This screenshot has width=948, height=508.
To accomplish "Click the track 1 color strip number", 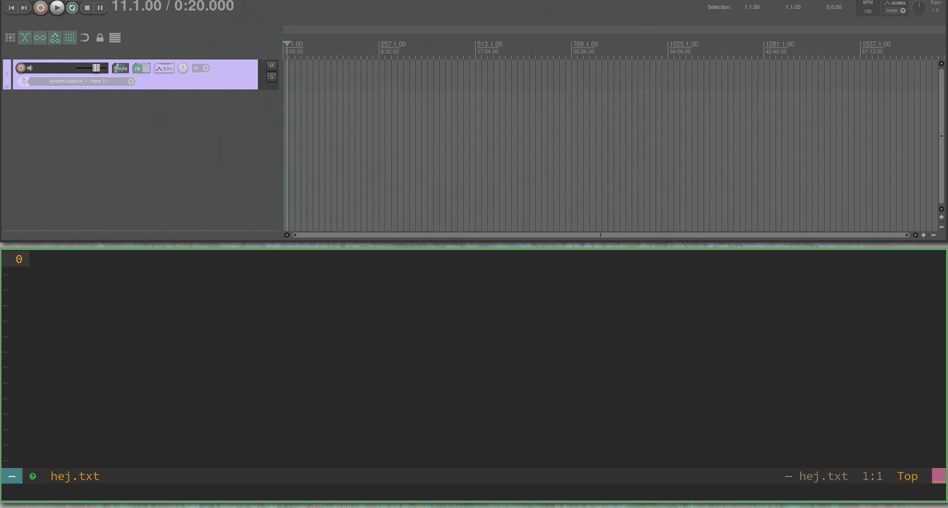I will (x=7, y=74).
